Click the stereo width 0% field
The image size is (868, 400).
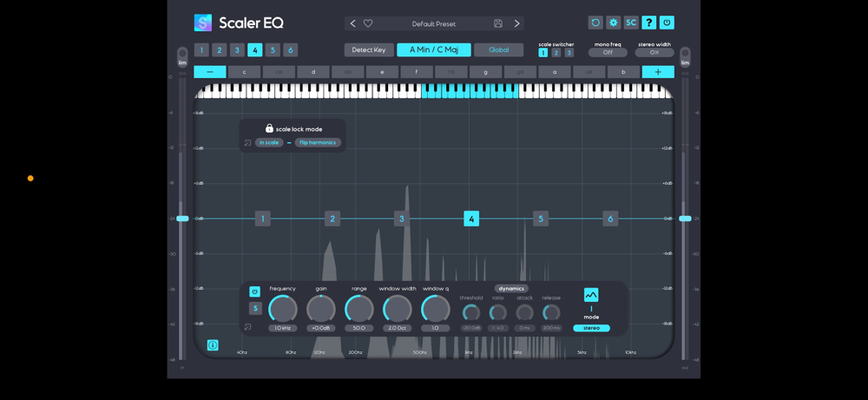click(x=654, y=53)
